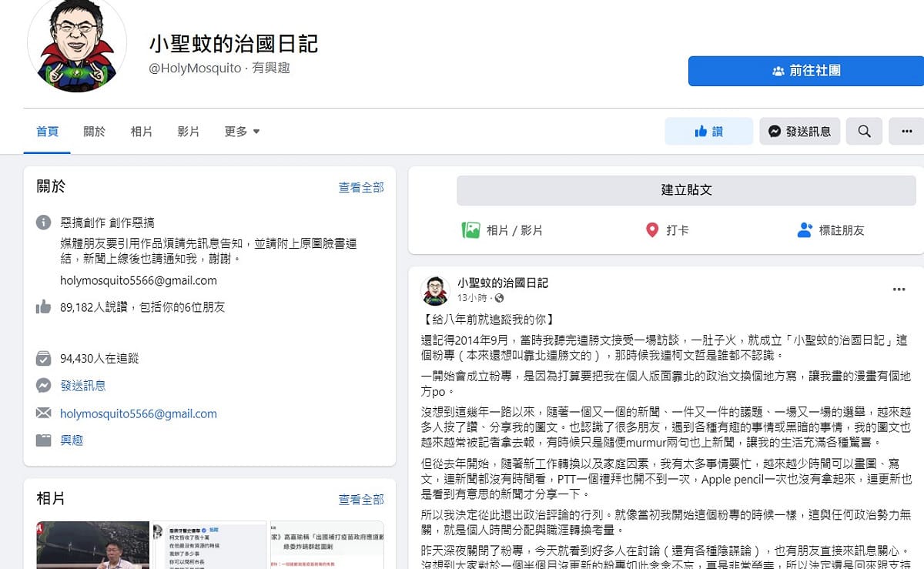The height and width of the screenshot is (569, 924).
Task: Open the post author avatar thumbnail
Action: [x=435, y=290]
